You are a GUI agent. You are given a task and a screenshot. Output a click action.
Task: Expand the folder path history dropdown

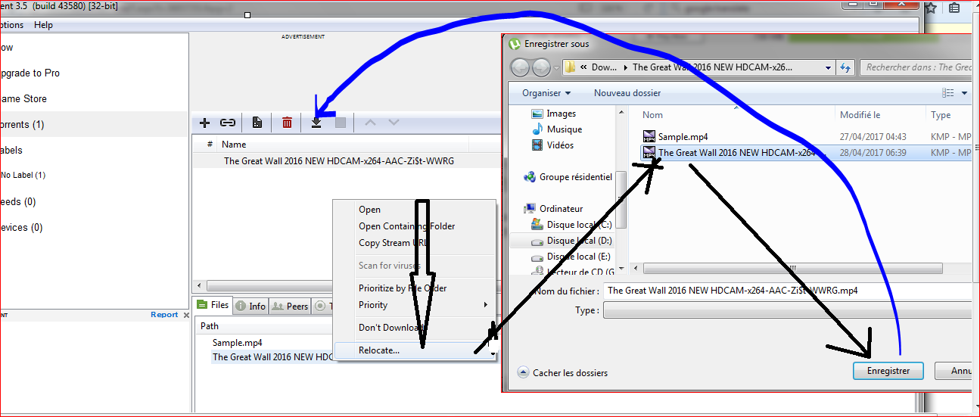pos(829,67)
